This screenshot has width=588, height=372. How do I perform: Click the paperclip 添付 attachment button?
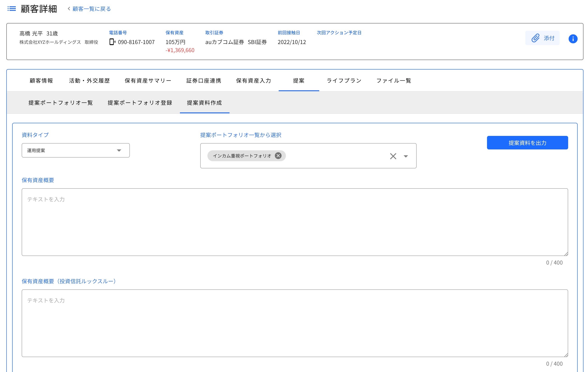point(542,38)
